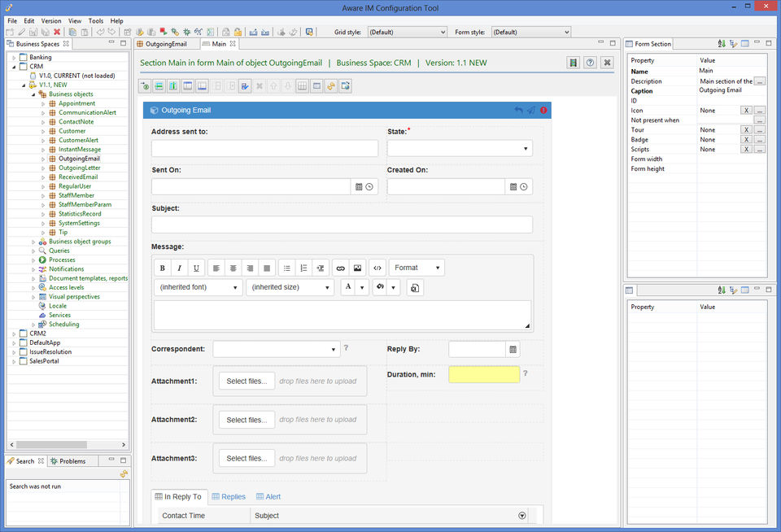Toggle underline formatting in Message editor
Viewport: 781px width, 532px height.
point(196,268)
